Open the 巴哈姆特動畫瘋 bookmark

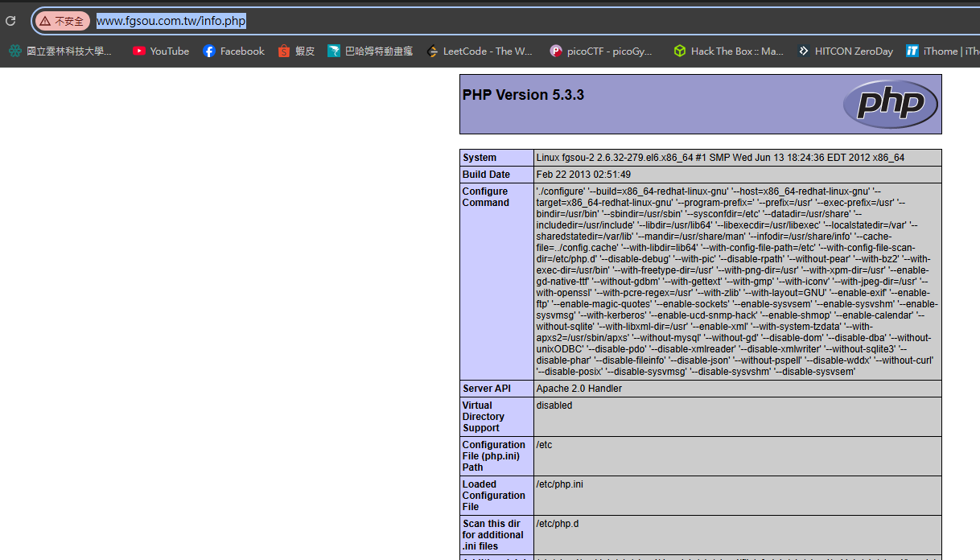370,51
